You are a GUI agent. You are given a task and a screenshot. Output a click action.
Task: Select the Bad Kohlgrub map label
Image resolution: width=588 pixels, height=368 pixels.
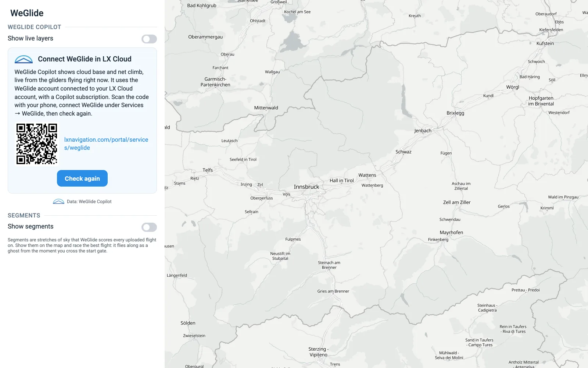pyautogui.click(x=202, y=6)
